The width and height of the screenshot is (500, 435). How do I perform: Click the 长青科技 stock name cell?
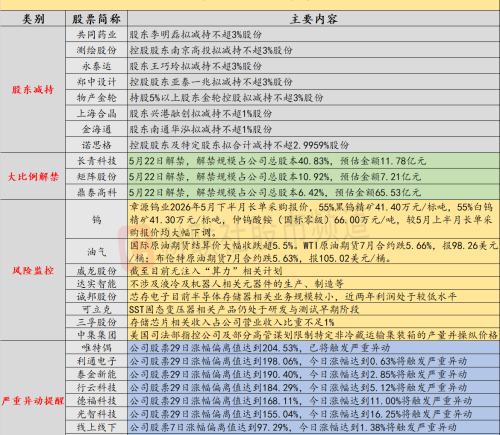(96, 161)
